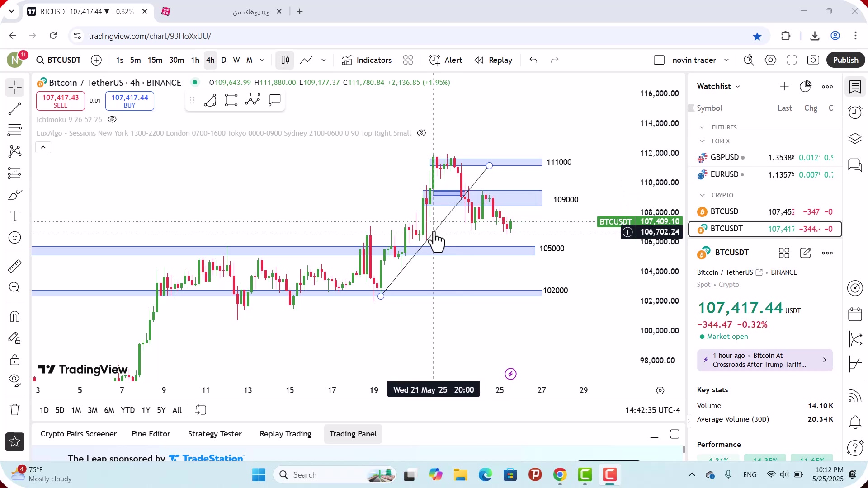Undo last chart action

click(533, 60)
